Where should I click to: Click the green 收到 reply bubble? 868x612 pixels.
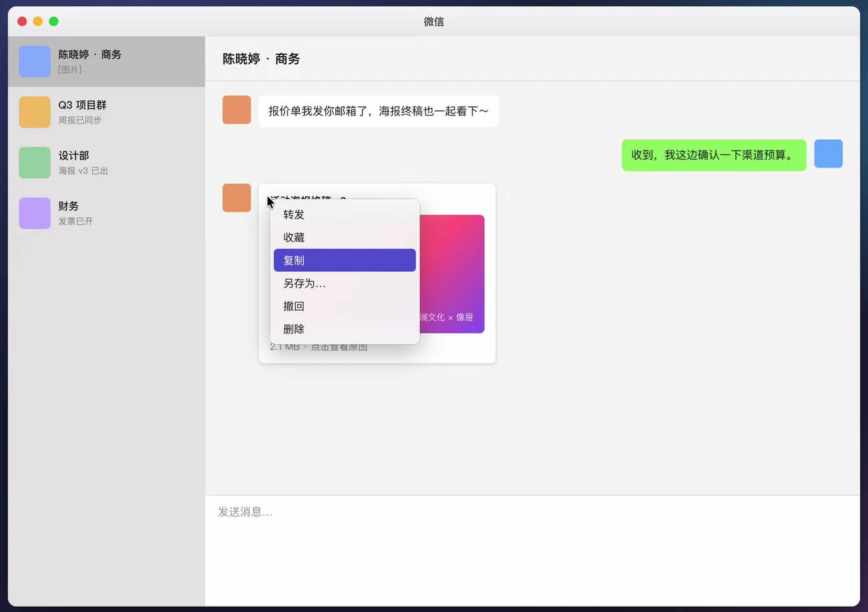[x=714, y=155]
